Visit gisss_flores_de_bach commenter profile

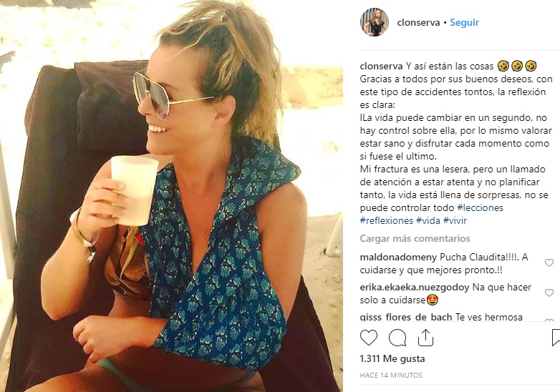click(x=406, y=317)
